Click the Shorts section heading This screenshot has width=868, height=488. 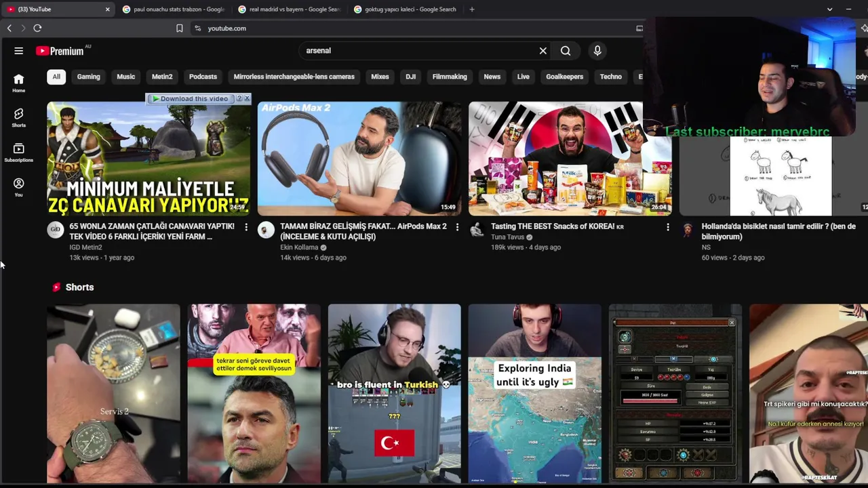pos(79,287)
